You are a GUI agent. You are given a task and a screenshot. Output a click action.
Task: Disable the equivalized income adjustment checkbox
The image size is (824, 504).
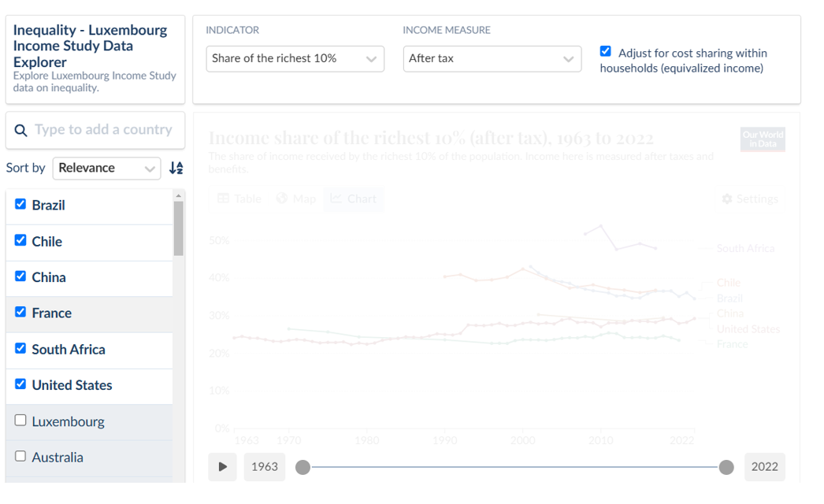point(605,52)
